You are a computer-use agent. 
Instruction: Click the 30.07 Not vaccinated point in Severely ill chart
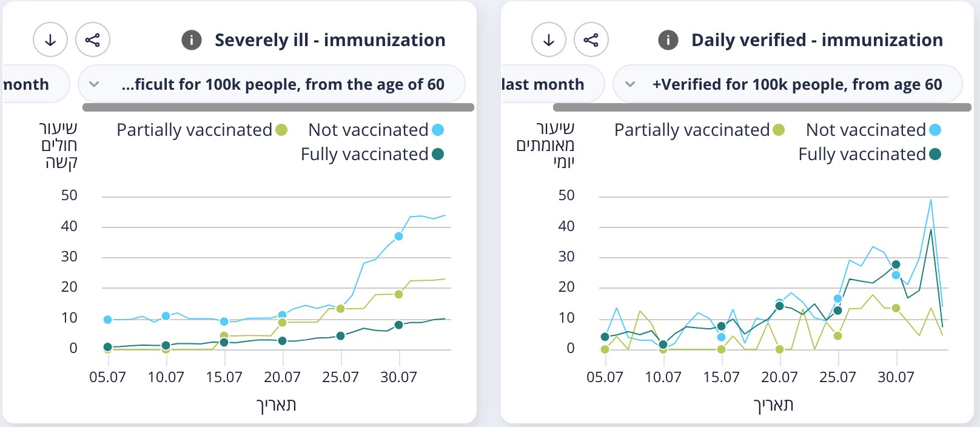pyautogui.click(x=398, y=236)
